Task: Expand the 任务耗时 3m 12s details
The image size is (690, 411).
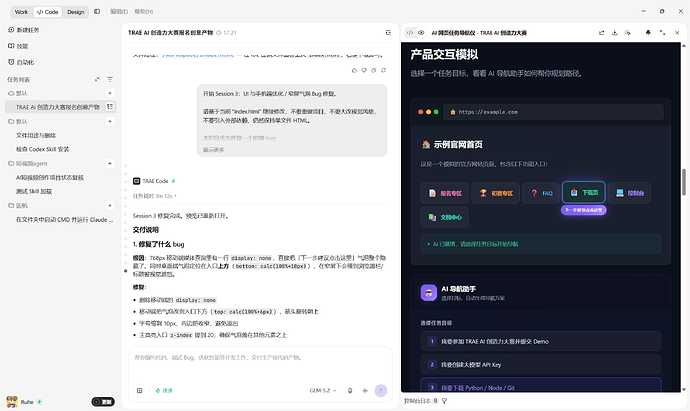Action: 154,196
